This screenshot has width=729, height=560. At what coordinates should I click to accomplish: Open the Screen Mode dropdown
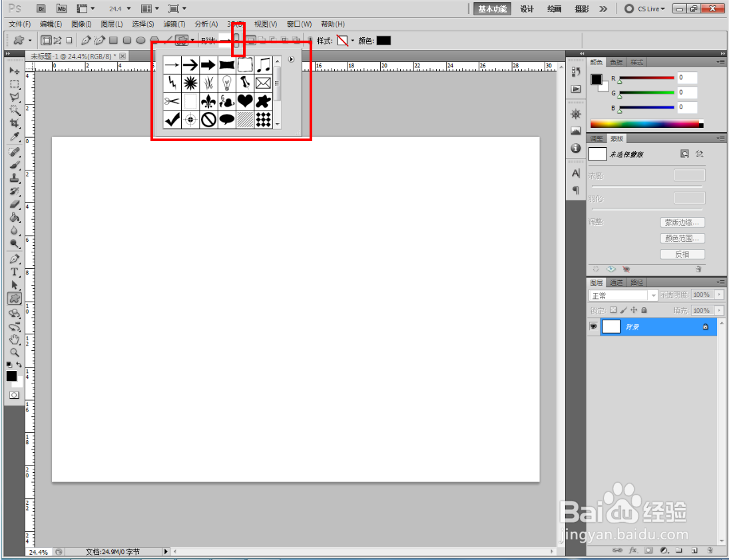(x=177, y=9)
